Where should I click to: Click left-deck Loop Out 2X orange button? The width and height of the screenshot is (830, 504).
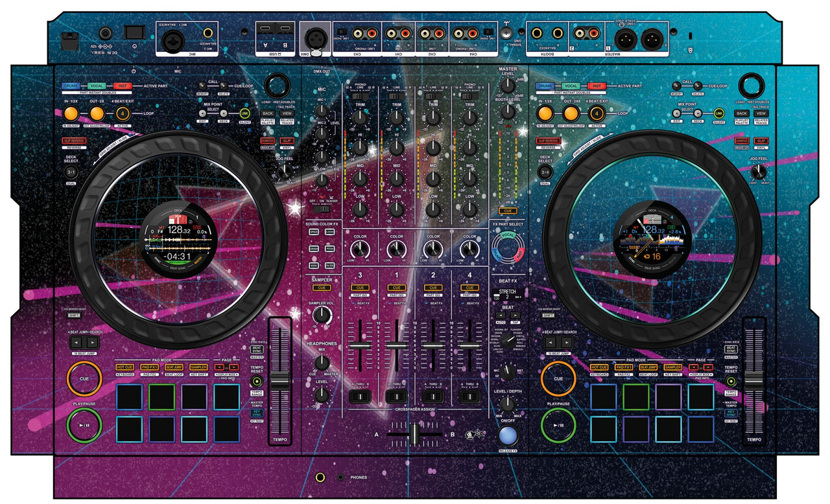[97, 113]
